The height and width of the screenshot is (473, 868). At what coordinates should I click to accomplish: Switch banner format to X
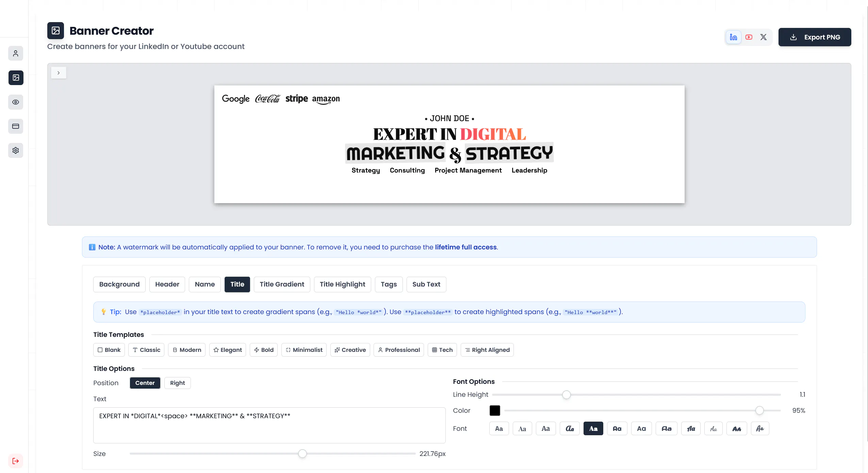pyautogui.click(x=764, y=37)
